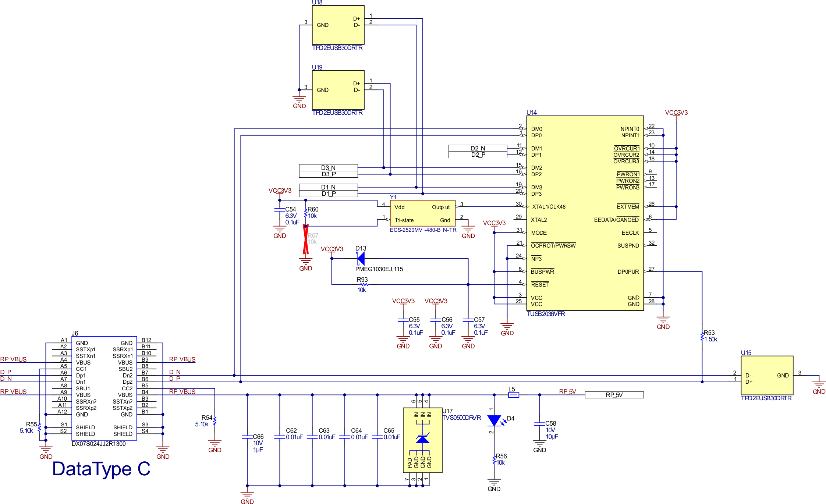The image size is (826, 504).
Task: Click the RESET pin name on U14
Action: (x=539, y=284)
